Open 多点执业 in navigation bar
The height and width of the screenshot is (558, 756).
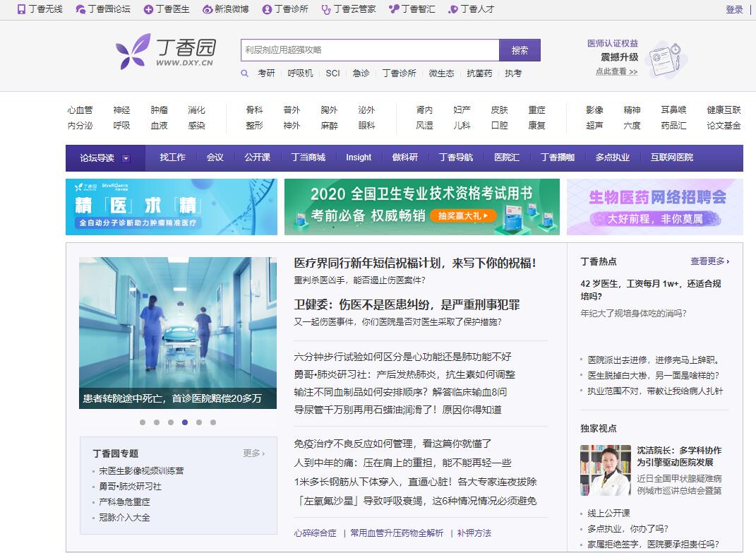coord(612,158)
